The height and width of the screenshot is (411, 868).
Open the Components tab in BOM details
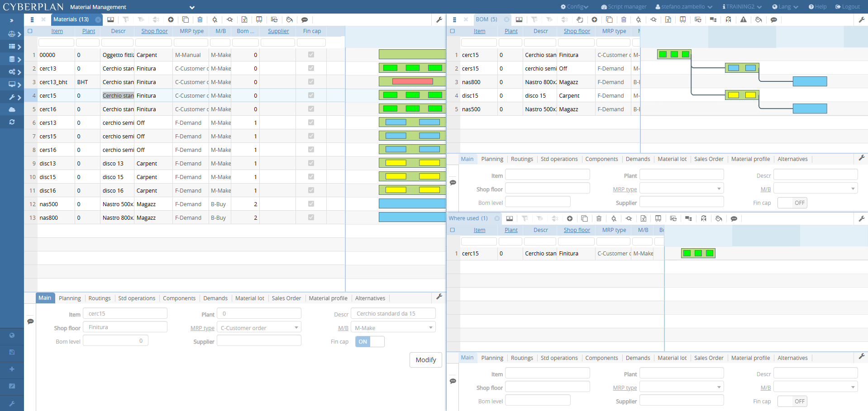pos(602,159)
